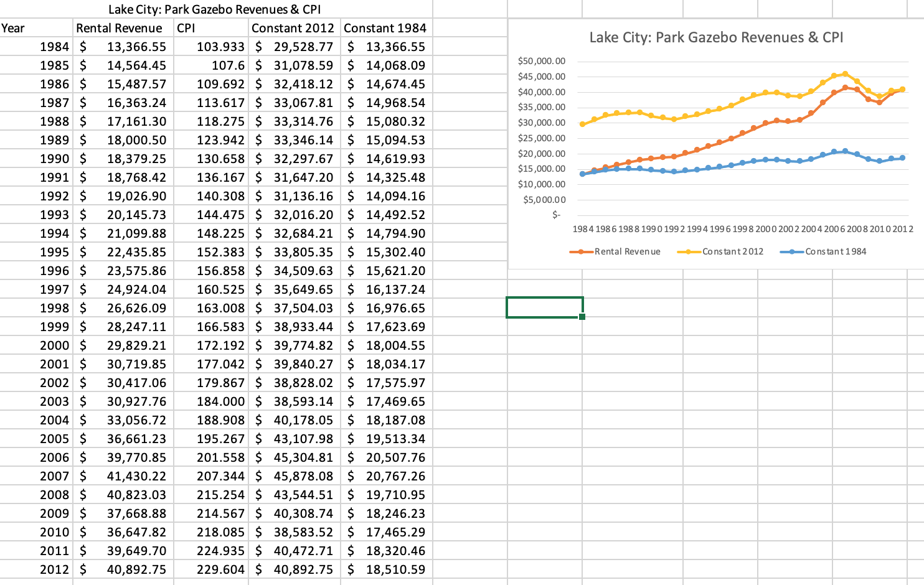Select the CPI value 218.085
Viewport: 924px width, 585px height.
tap(211, 532)
